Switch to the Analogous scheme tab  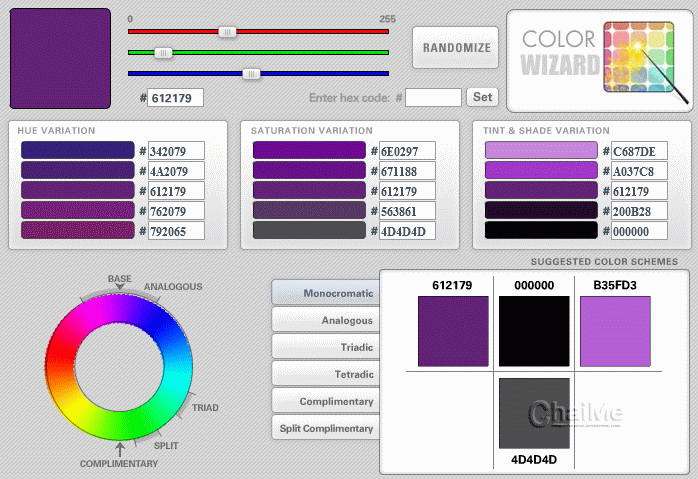point(325,320)
